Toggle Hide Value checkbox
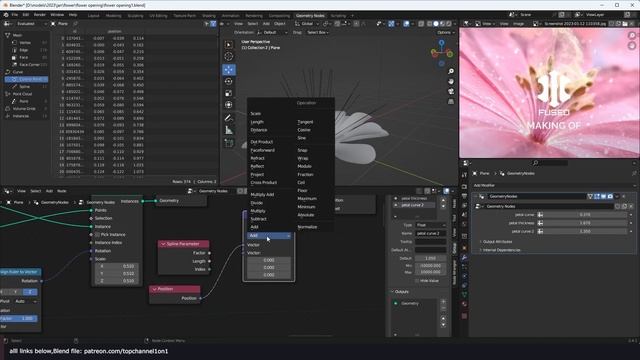 pyautogui.click(x=417, y=281)
